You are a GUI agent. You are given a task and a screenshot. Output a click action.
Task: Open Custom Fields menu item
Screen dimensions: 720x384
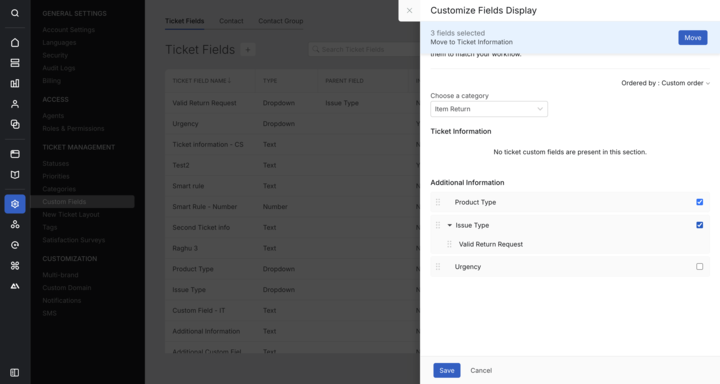pyautogui.click(x=83, y=202)
